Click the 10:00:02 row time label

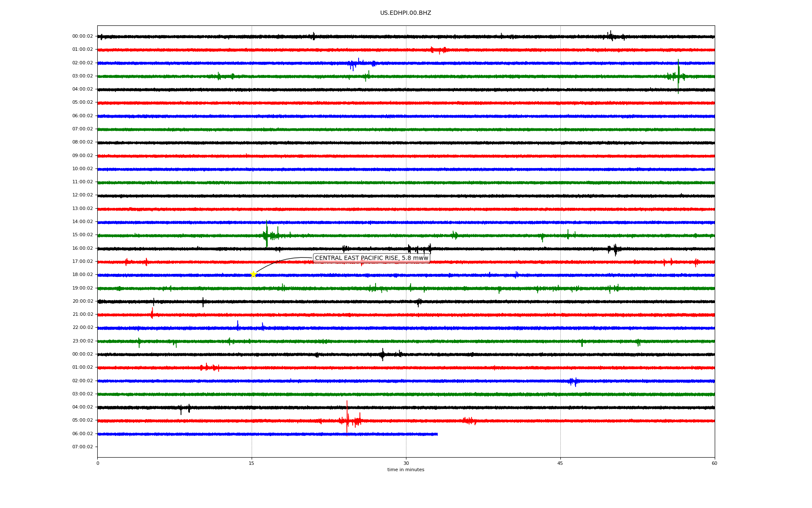tap(82, 169)
